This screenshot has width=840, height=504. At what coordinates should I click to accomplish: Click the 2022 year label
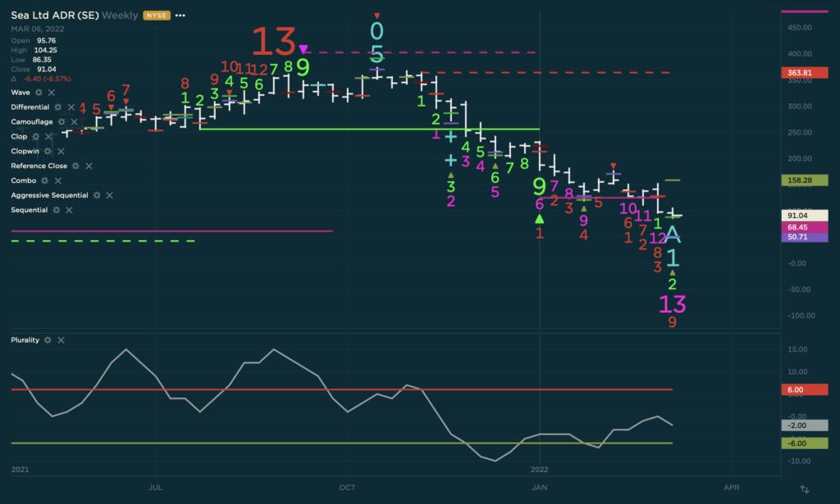(540, 470)
